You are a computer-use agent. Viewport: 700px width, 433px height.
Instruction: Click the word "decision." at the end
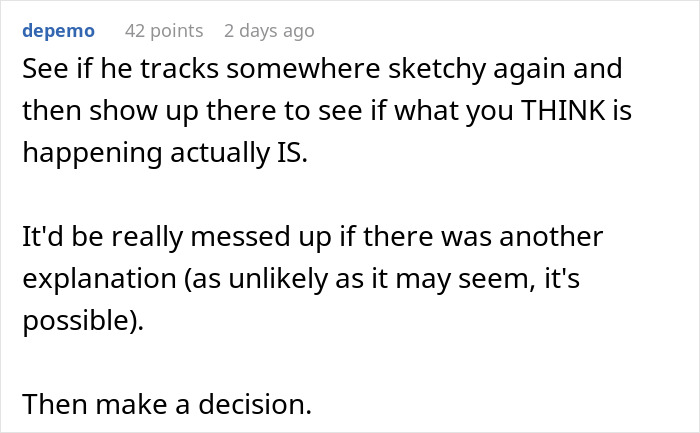255,404
